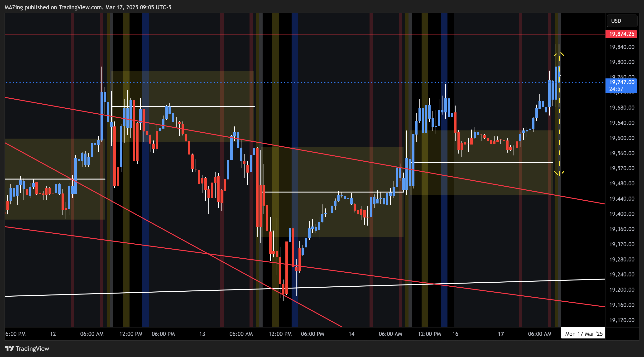
Task: Click the 19,120.00 price axis label
Action: click(x=622, y=320)
